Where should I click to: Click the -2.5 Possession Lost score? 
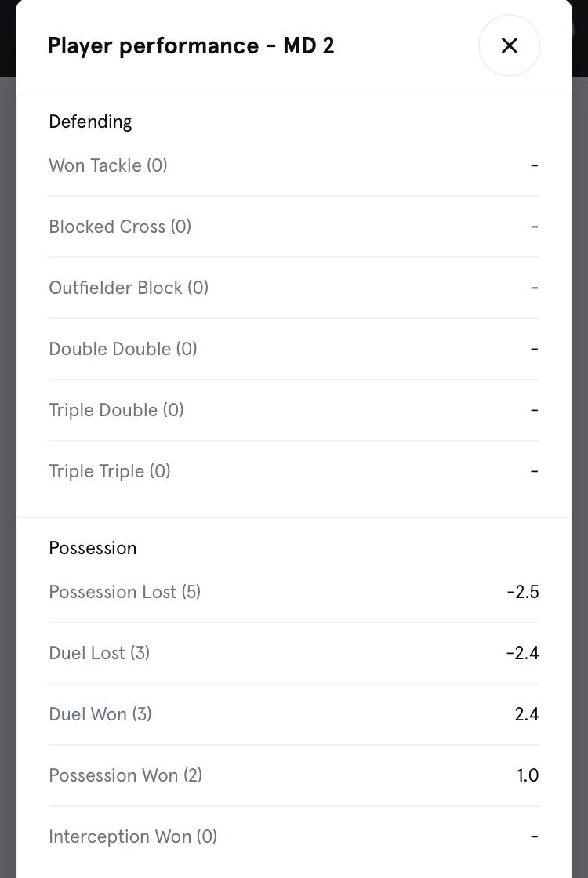pyautogui.click(x=522, y=592)
